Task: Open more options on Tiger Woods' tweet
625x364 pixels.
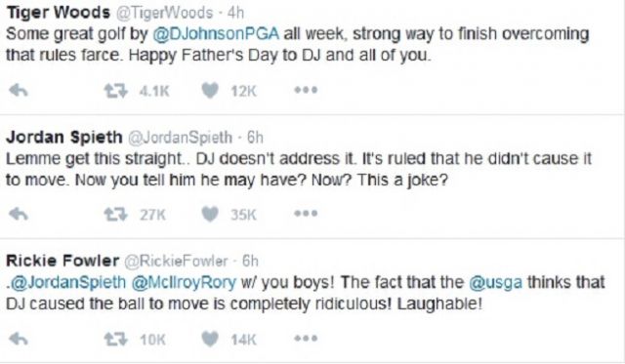Action: 306,90
